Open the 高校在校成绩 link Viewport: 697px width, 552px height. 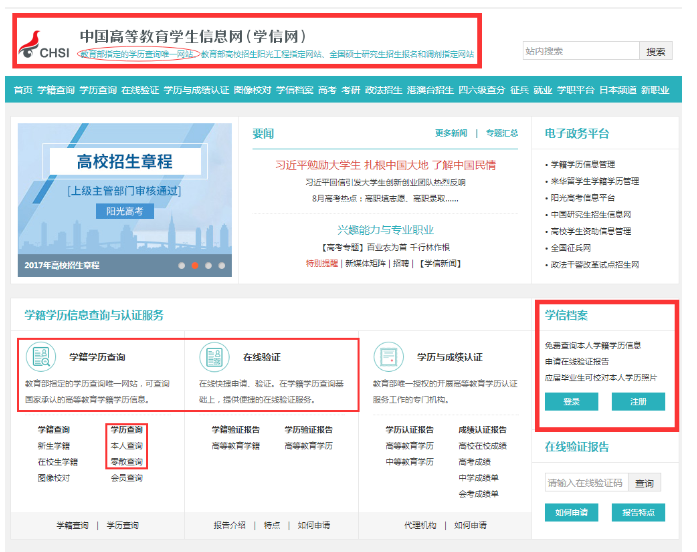click(482, 446)
